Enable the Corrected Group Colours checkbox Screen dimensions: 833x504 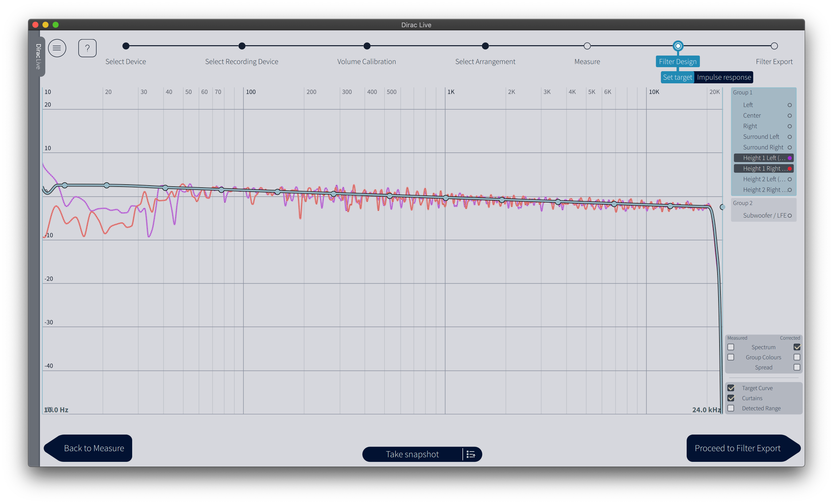tap(797, 357)
